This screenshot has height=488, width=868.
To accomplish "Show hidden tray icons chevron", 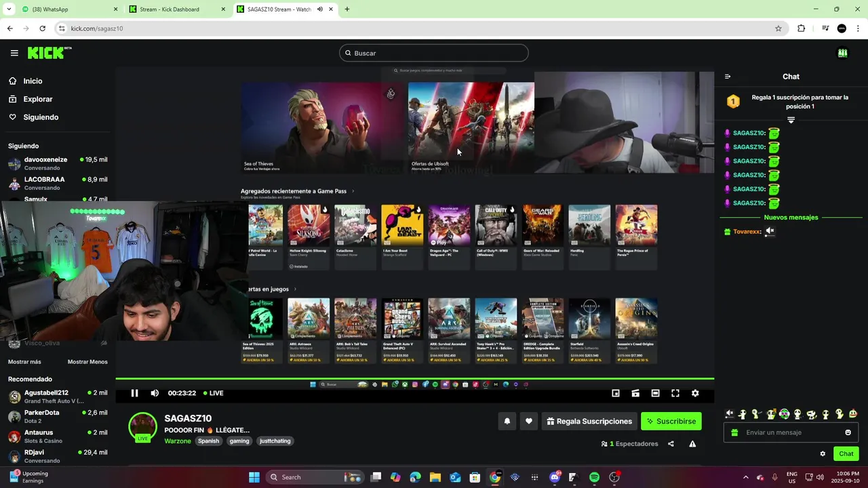I will [746, 477].
